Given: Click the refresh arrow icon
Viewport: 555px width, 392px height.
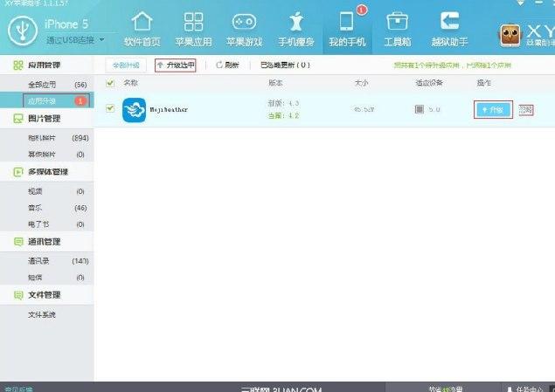Looking at the screenshot, I should pos(219,65).
